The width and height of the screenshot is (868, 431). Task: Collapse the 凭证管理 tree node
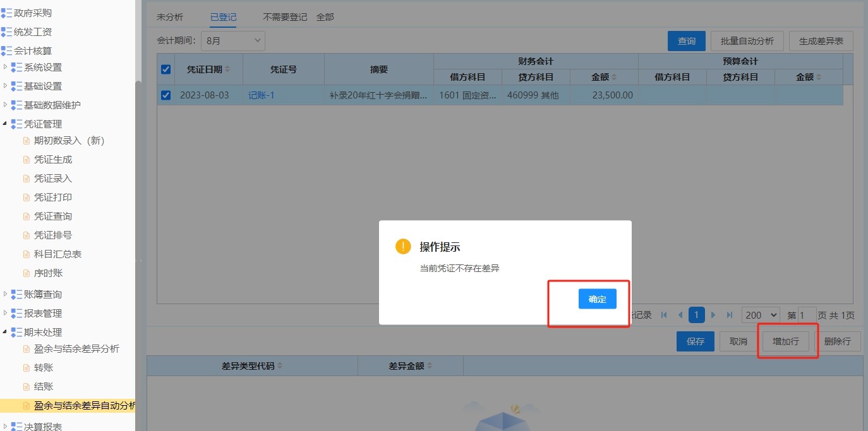6,124
